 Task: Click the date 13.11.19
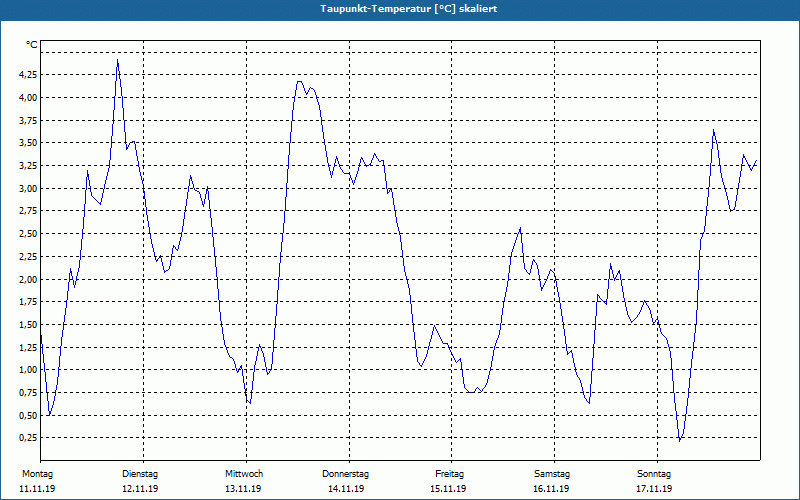tap(243, 489)
